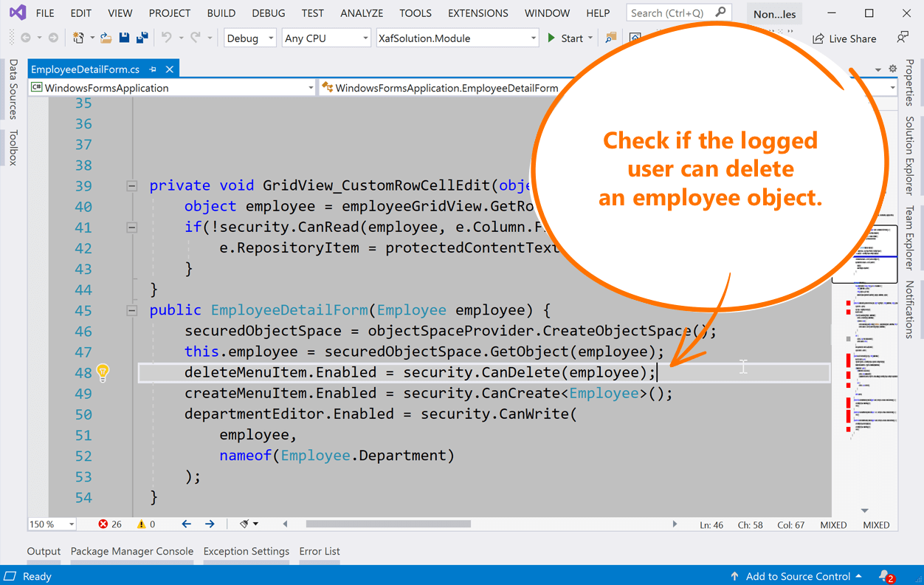Collapse the GridView_CustomRowCellEdit method on line 39

(x=133, y=185)
